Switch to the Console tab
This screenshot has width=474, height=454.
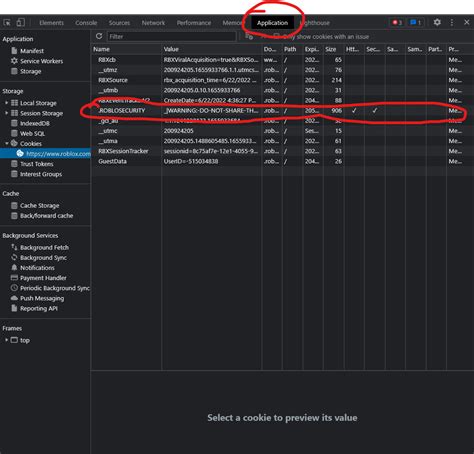click(x=86, y=23)
